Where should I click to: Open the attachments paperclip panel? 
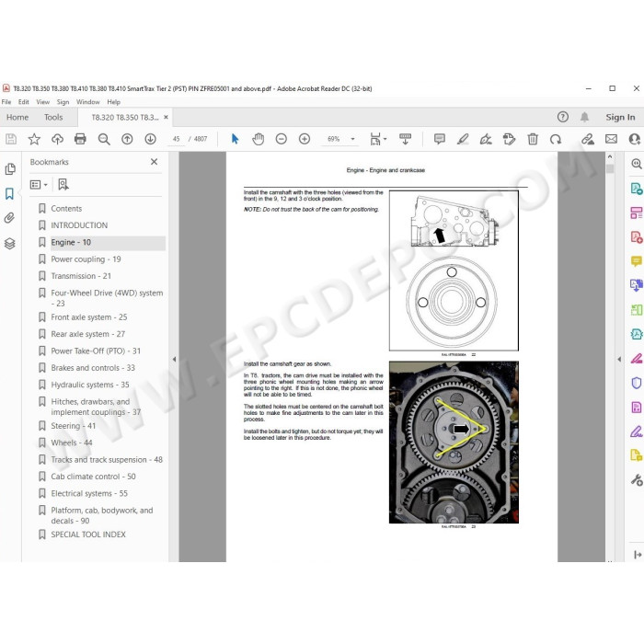pyautogui.click(x=9, y=218)
